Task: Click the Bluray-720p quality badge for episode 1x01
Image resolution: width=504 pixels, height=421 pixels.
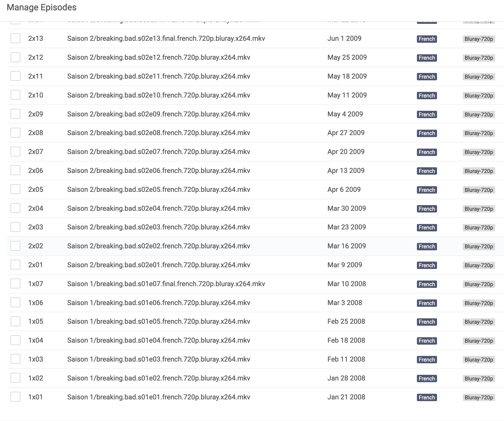Action: (478, 397)
